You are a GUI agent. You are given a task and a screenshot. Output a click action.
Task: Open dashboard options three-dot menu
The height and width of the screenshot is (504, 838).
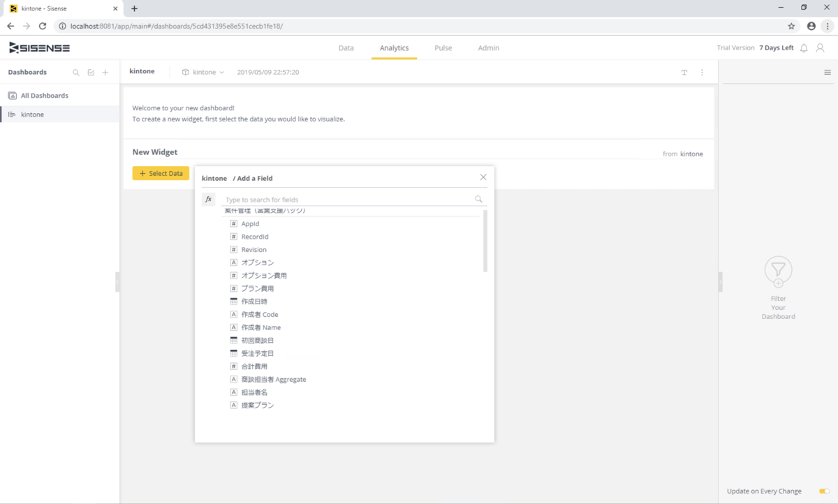tap(702, 73)
